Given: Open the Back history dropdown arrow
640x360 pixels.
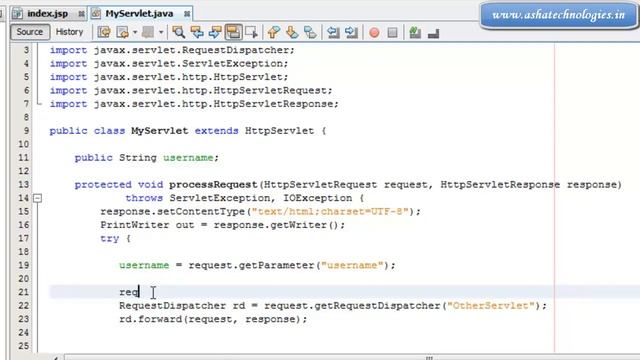Looking at the screenshot, I should [135, 32].
